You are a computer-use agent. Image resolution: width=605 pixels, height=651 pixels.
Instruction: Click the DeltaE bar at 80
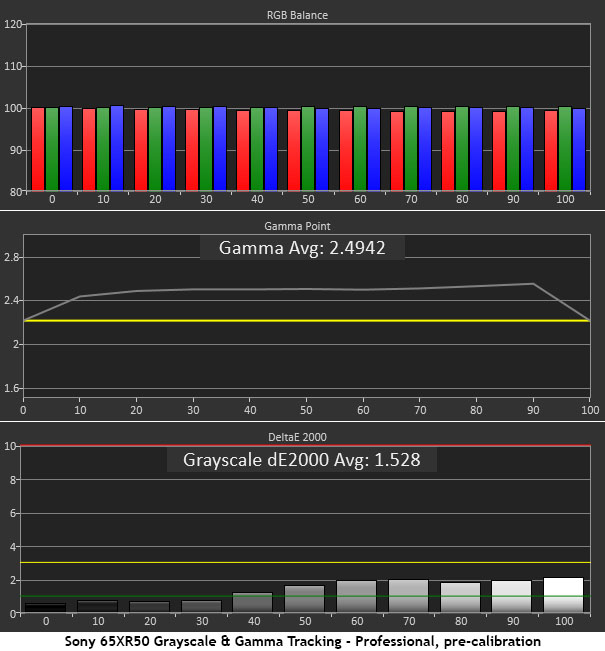pyautogui.click(x=460, y=597)
